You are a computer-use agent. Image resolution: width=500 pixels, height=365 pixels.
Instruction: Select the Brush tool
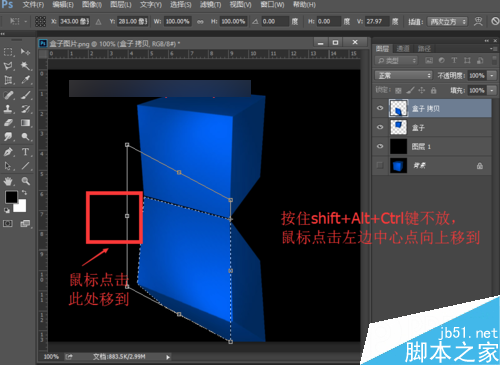(x=25, y=95)
